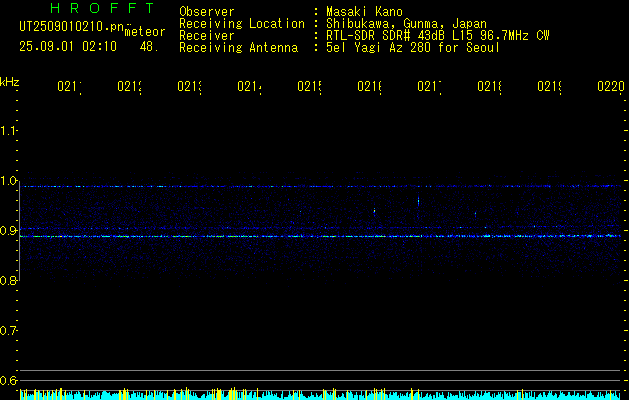Click the value "48." beside the date
The image size is (629, 400).
[149, 47]
